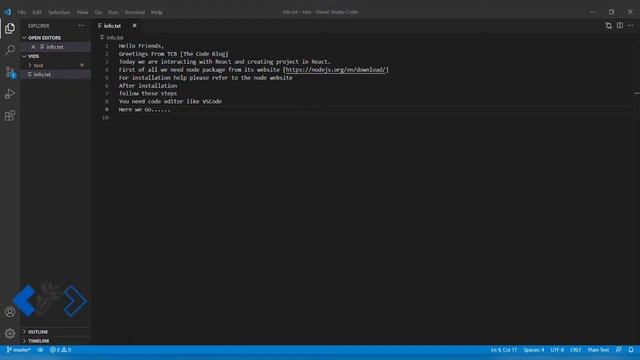
Task: Open the Help menu
Action: (x=157, y=12)
